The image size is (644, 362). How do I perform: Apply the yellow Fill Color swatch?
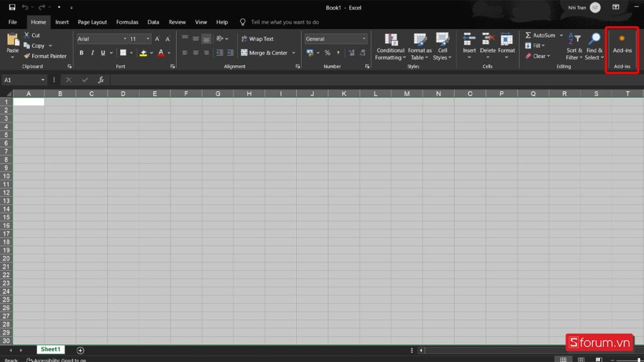[143, 53]
